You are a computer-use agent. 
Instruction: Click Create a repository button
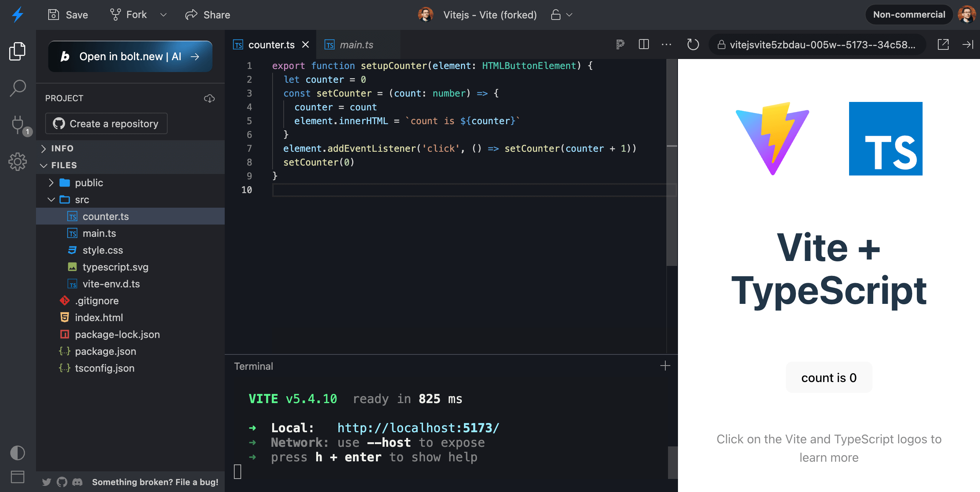(x=106, y=123)
